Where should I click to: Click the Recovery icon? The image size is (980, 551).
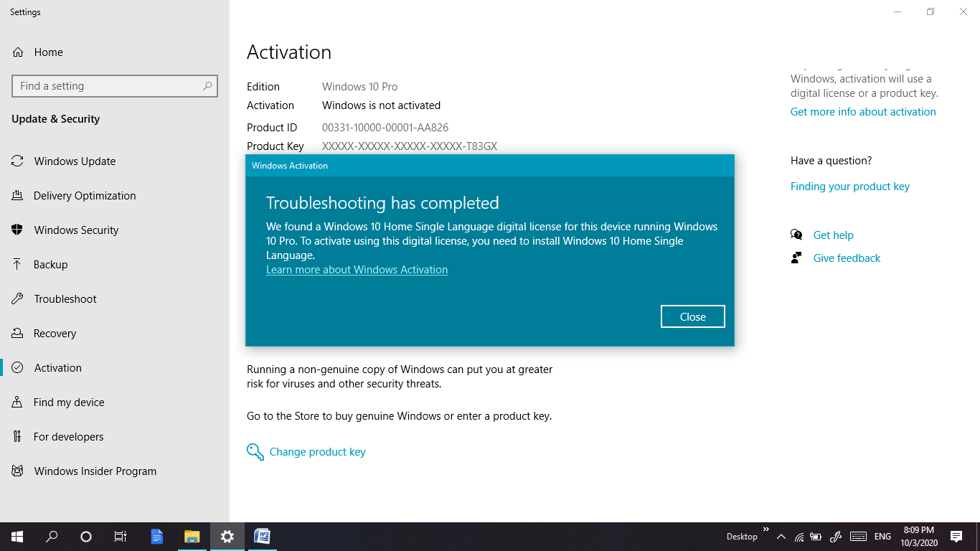pos(17,334)
